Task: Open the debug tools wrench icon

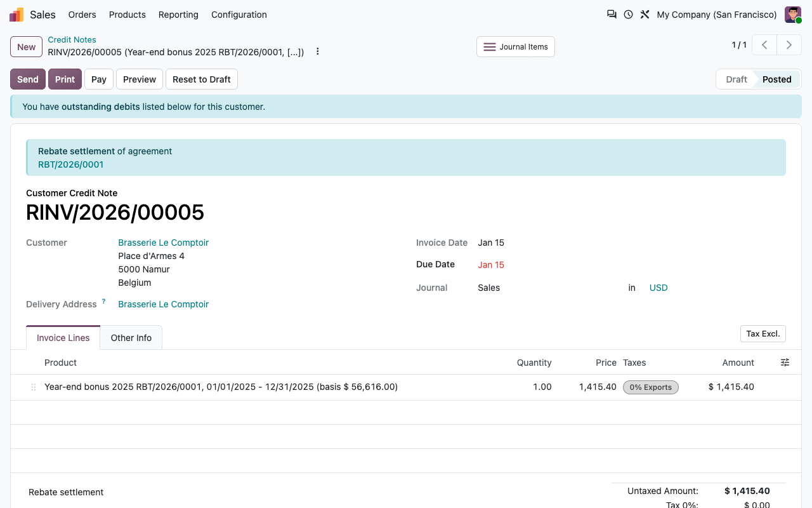Action: tap(645, 15)
